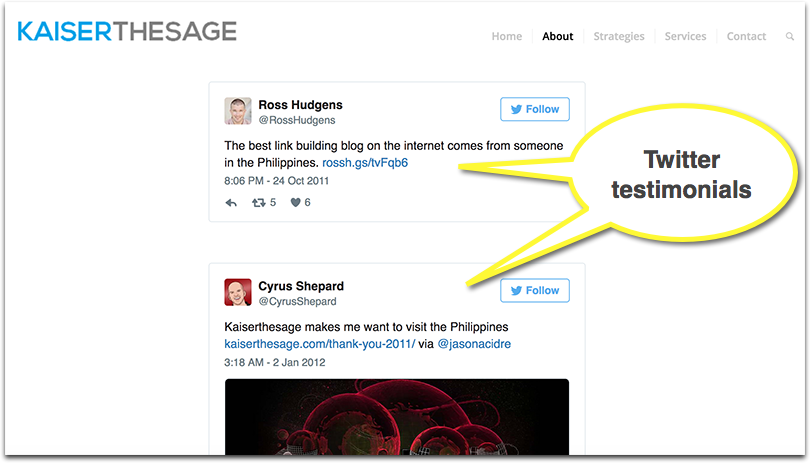Retweet the Ross Hudgens tweet
The image size is (810, 463).
[258, 203]
